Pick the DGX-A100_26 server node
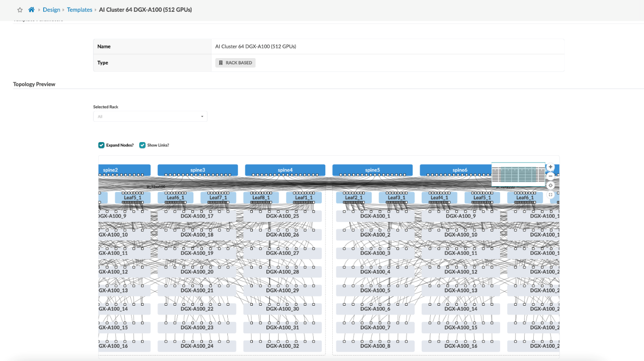 coord(283,235)
